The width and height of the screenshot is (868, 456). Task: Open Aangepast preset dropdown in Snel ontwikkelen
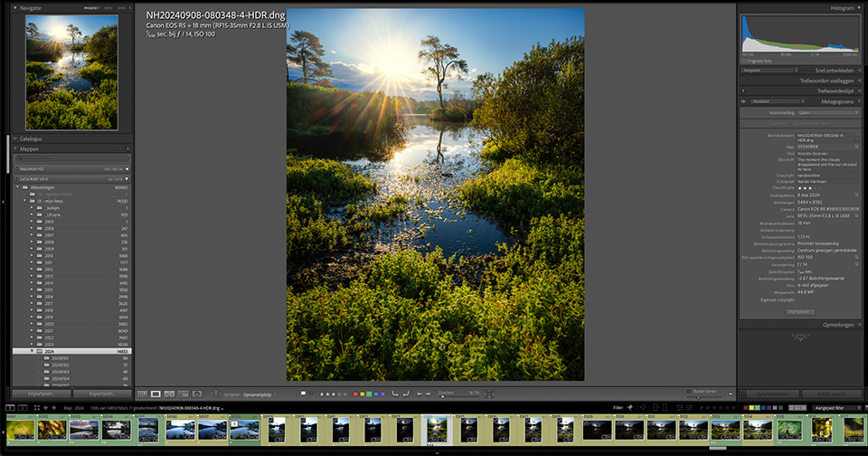click(770, 71)
